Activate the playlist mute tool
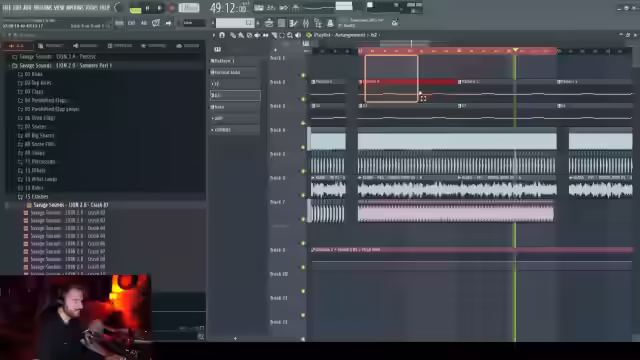This screenshot has height=360, width=640. (257, 36)
